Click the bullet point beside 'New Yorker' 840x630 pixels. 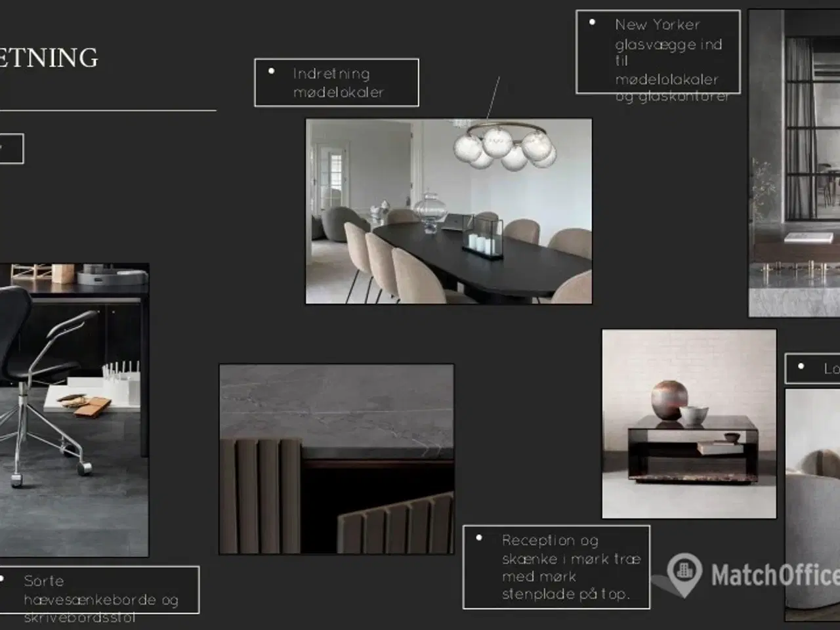592,22
